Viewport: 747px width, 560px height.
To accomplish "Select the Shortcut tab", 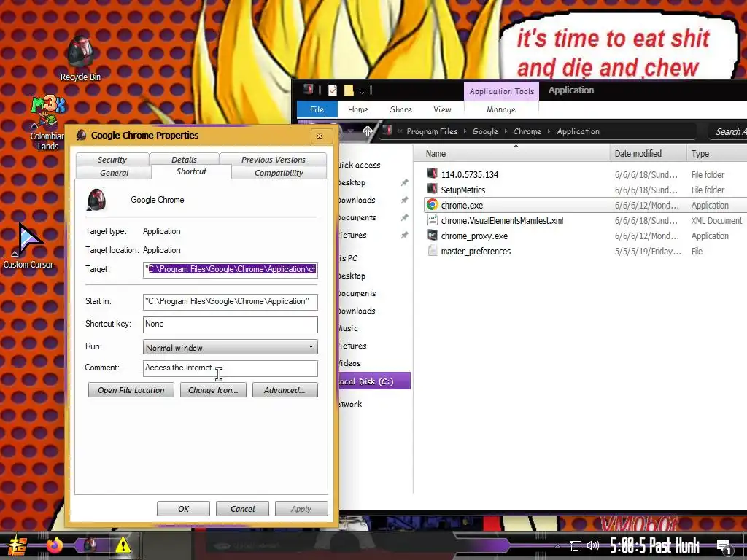I will coord(192,172).
